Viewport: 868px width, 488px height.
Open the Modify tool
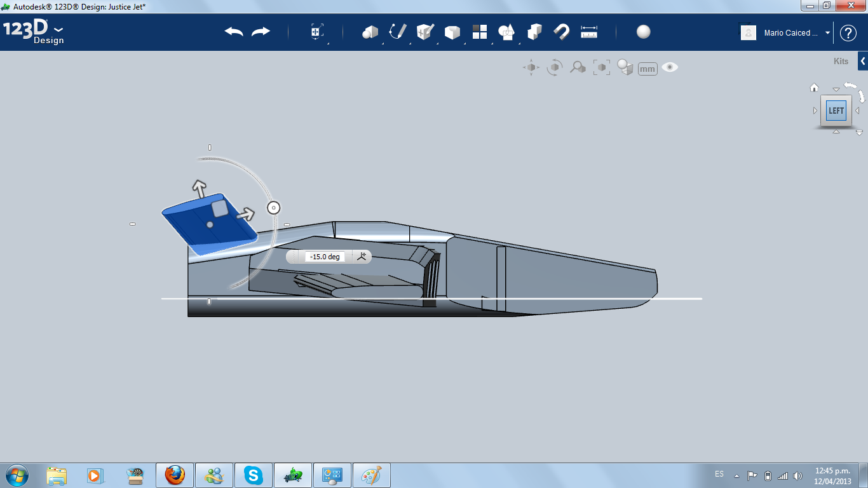(452, 32)
